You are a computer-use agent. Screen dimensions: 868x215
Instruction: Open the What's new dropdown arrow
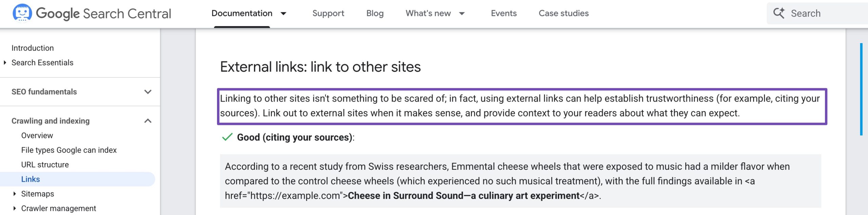point(462,14)
